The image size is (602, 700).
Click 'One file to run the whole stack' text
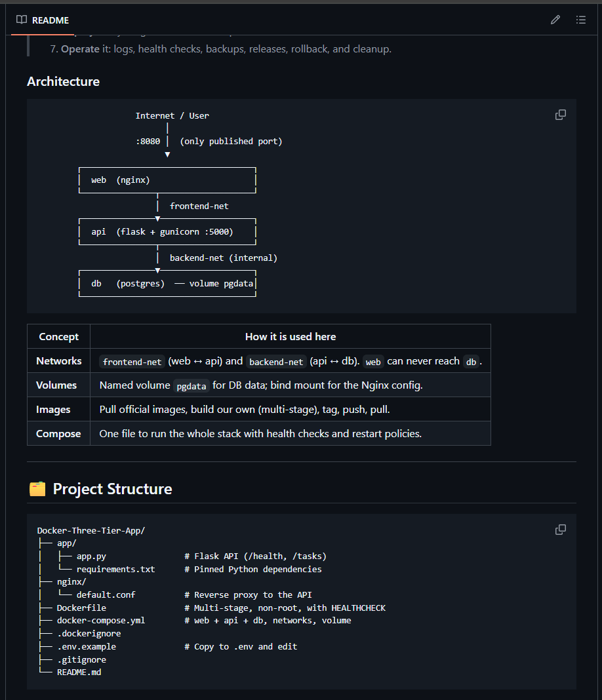click(x=260, y=433)
